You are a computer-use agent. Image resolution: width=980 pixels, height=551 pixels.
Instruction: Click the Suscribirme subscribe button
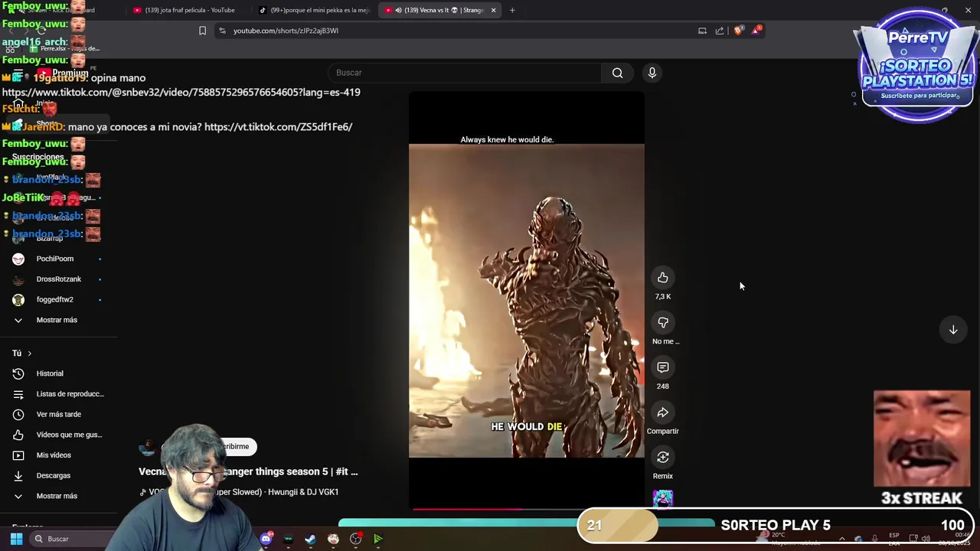tap(234, 446)
